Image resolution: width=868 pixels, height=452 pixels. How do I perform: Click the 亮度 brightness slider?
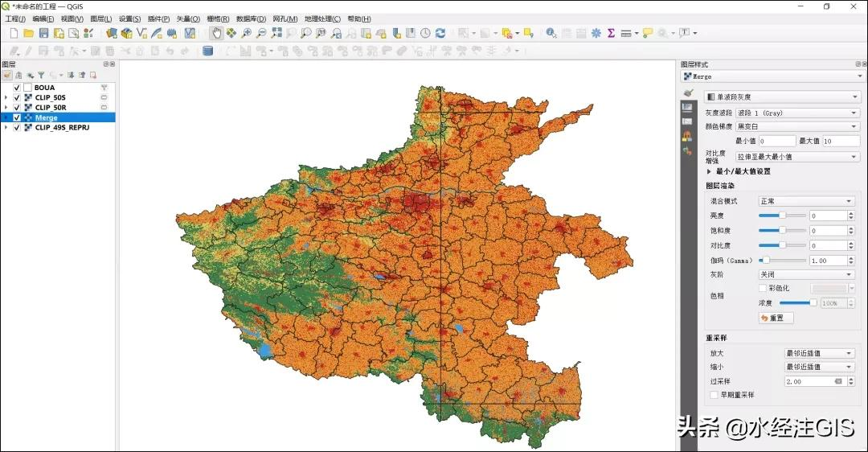pyautogui.click(x=783, y=216)
